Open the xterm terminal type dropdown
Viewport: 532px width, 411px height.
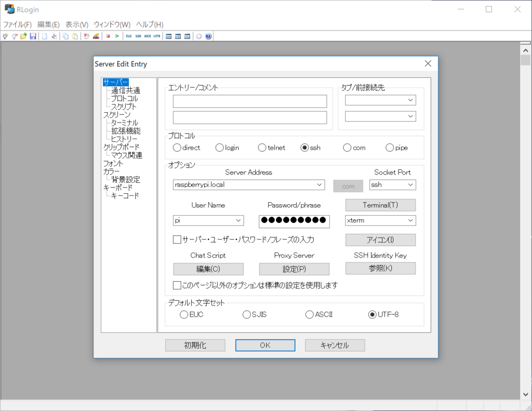(410, 221)
